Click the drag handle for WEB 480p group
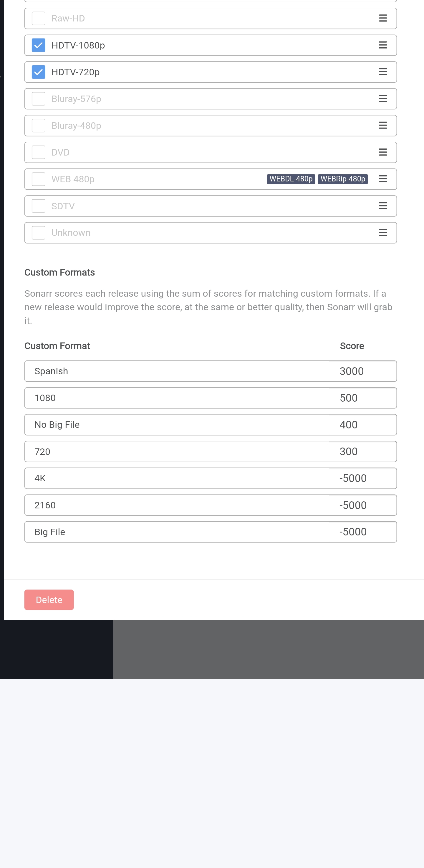This screenshot has width=424, height=868. [x=382, y=179]
